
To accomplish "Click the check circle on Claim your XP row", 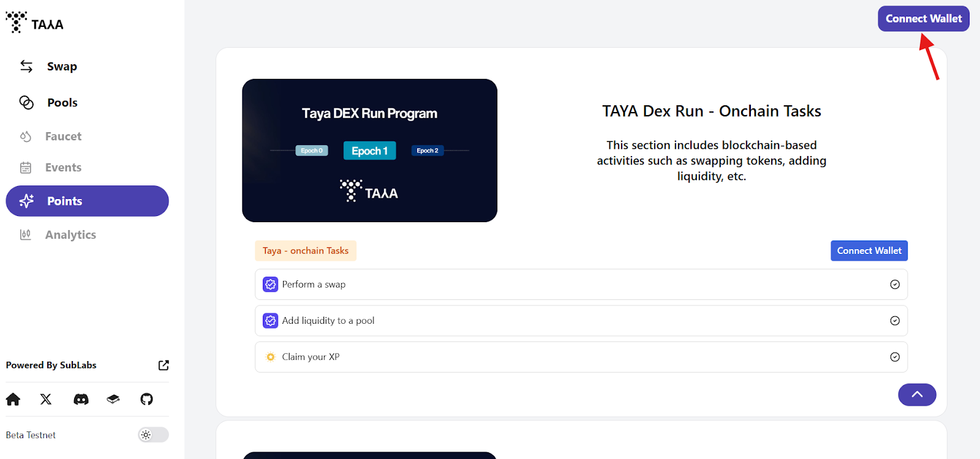I will click(x=895, y=357).
